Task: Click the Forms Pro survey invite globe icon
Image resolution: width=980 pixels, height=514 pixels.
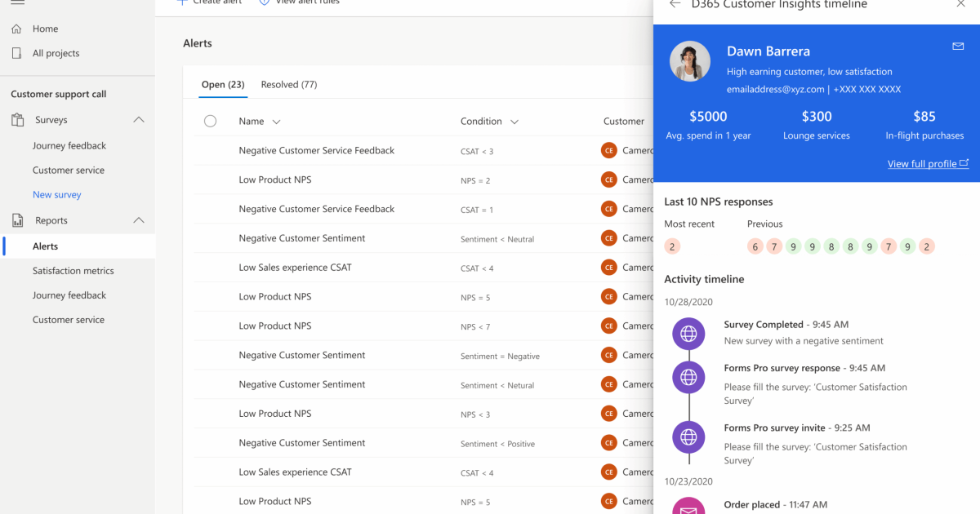Action: 688,437
